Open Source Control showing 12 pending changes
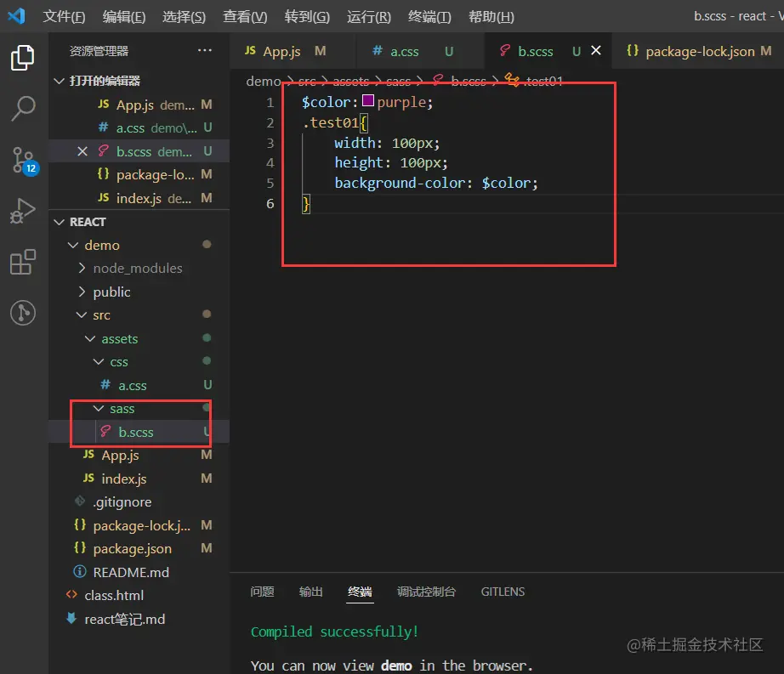 [x=23, y=159]
